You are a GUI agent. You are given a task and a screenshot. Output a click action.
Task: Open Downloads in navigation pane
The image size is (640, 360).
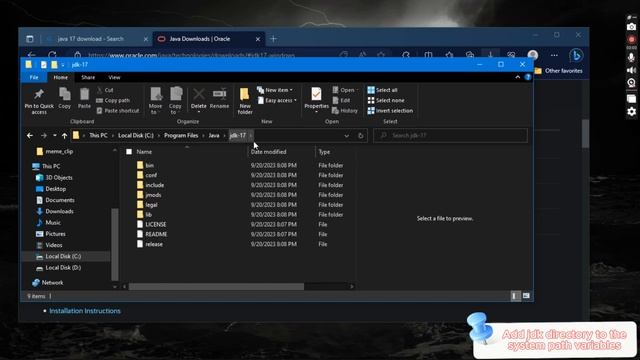(x=59, y=211)
